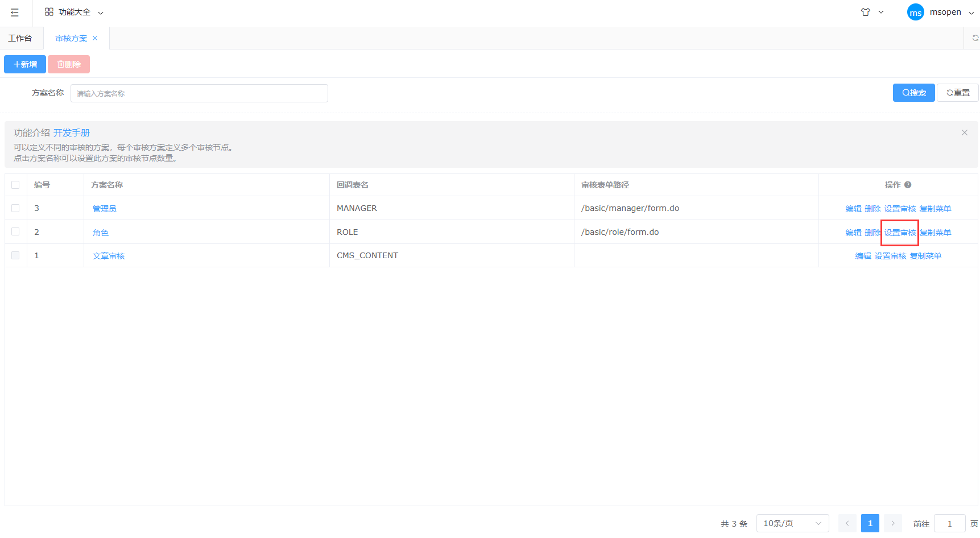
Task: Go to the previous page arrow
Action: click(x=847, y=523)
